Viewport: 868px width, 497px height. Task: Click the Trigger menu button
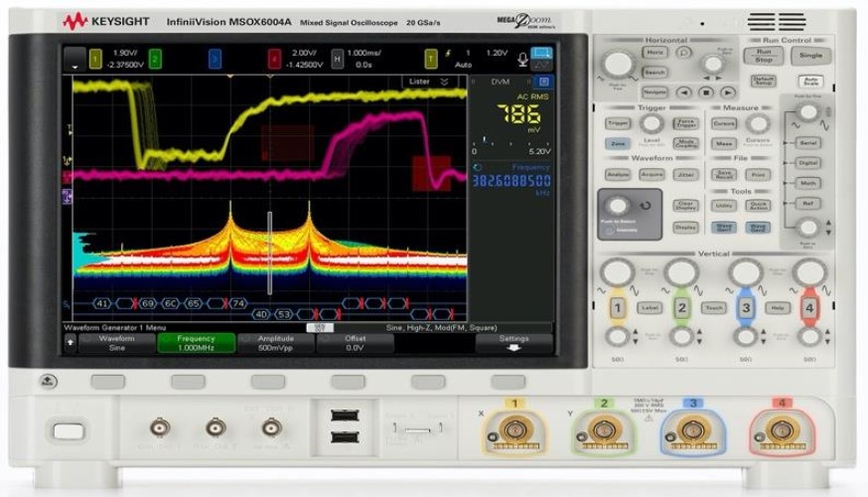pyautogui.click(x=618, y=123)
